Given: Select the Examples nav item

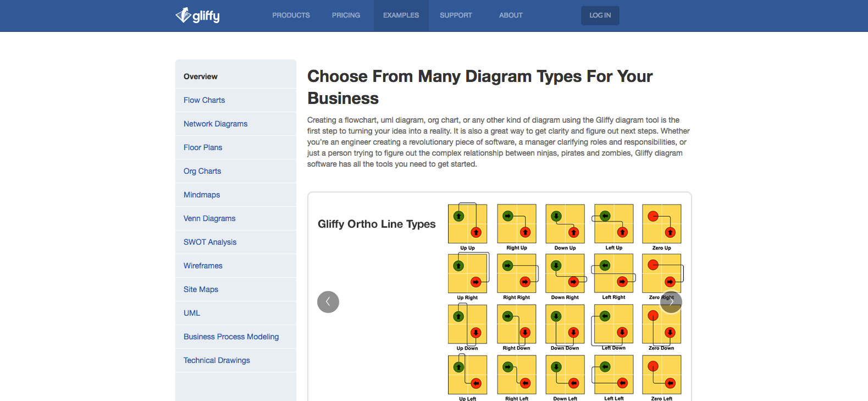Looking at the screenshot, I should coord(401,15).
